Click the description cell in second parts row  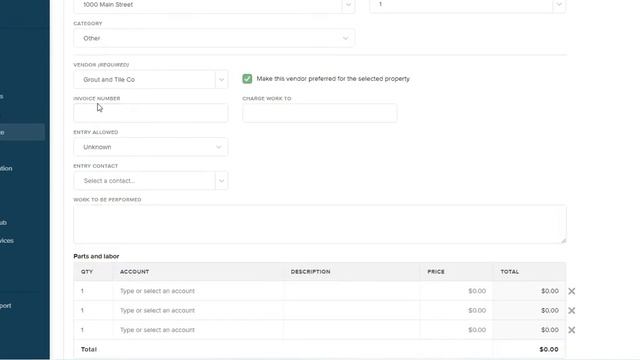pos(352,311)
